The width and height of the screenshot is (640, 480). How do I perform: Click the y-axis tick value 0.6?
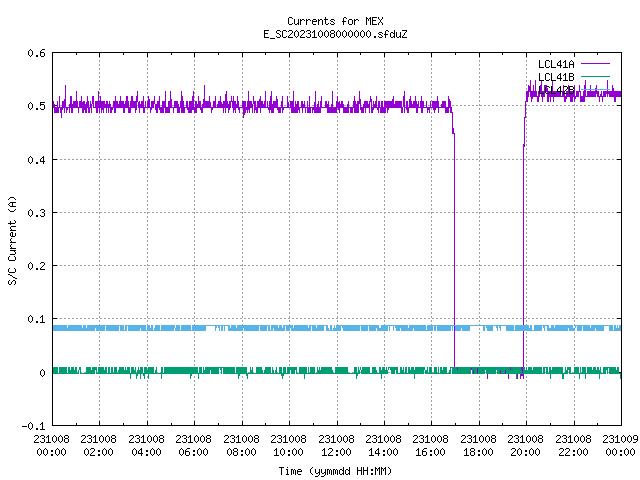pyautogui.click(x=36, y=53)
